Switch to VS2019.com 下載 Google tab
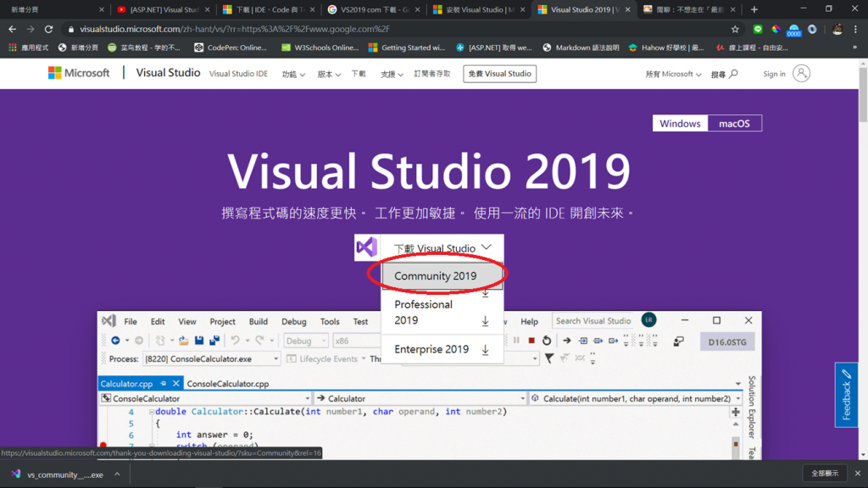 tap(374, 9)
